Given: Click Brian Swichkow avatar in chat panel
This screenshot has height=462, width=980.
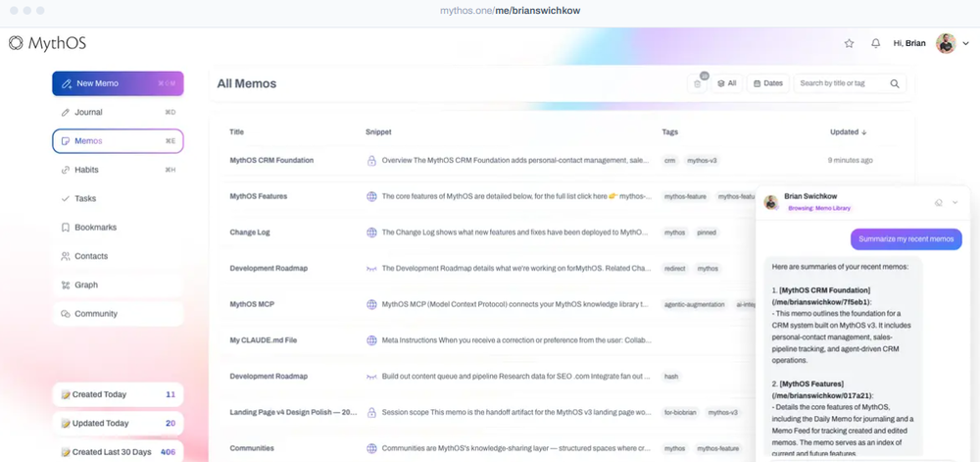Looking at the screenshot, I should [x=770, y=202].
